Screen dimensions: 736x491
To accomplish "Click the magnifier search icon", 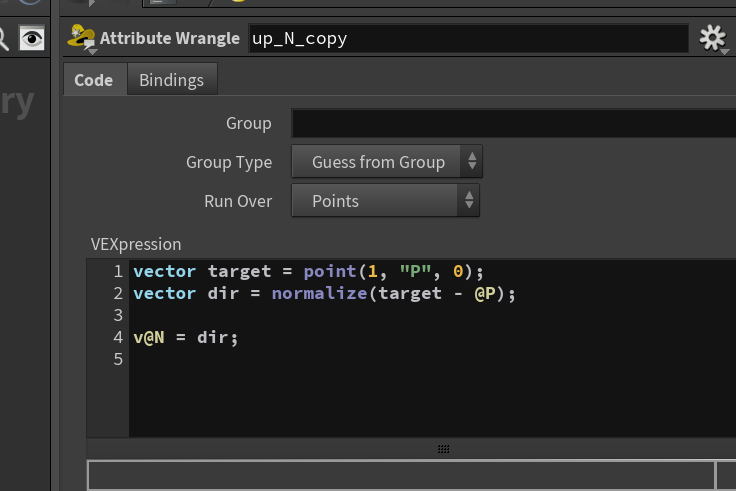I will [x=3, y=38].
